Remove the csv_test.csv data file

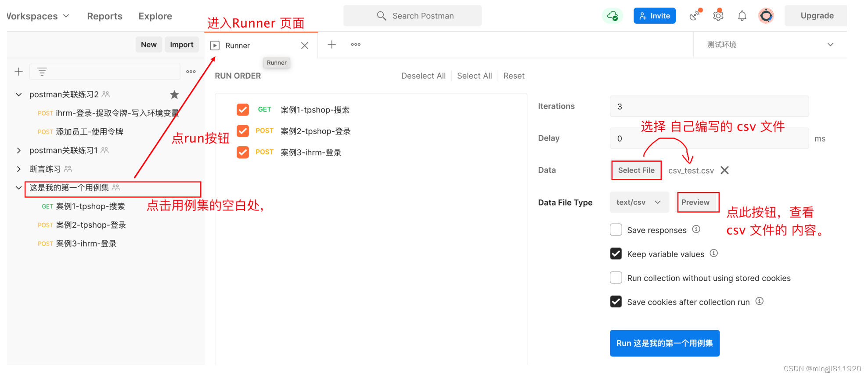click(x=725, y=170)
